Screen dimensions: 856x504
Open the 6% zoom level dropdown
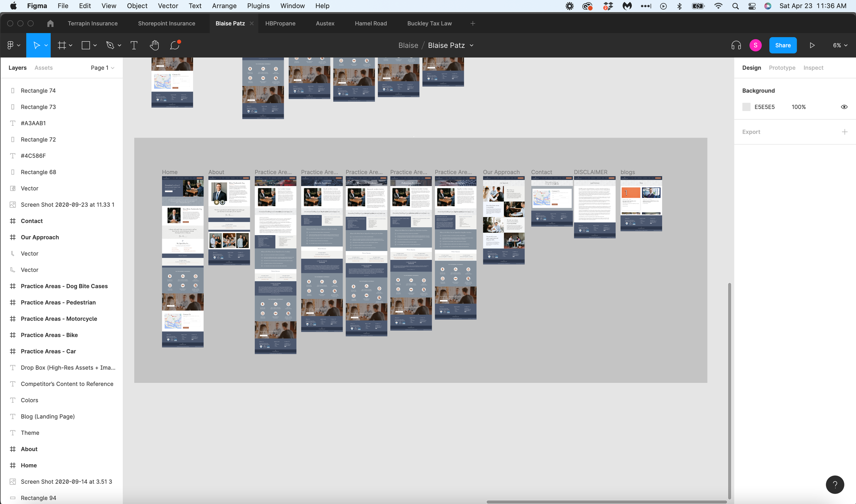[x=840, y=45]
